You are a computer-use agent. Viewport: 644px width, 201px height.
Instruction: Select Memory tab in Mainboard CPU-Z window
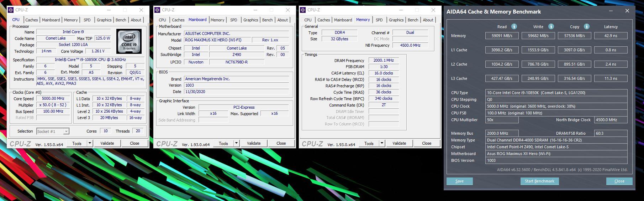(217, 20)
